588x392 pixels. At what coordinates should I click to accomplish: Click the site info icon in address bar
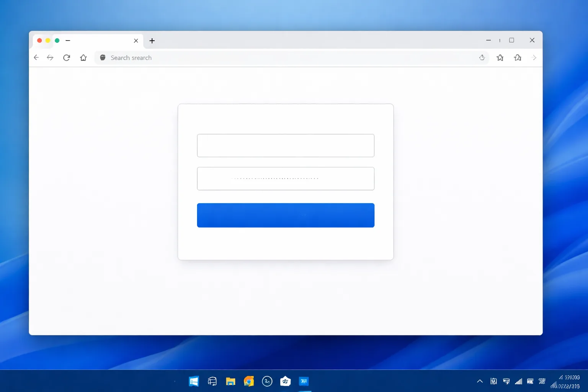click(103, 57)
